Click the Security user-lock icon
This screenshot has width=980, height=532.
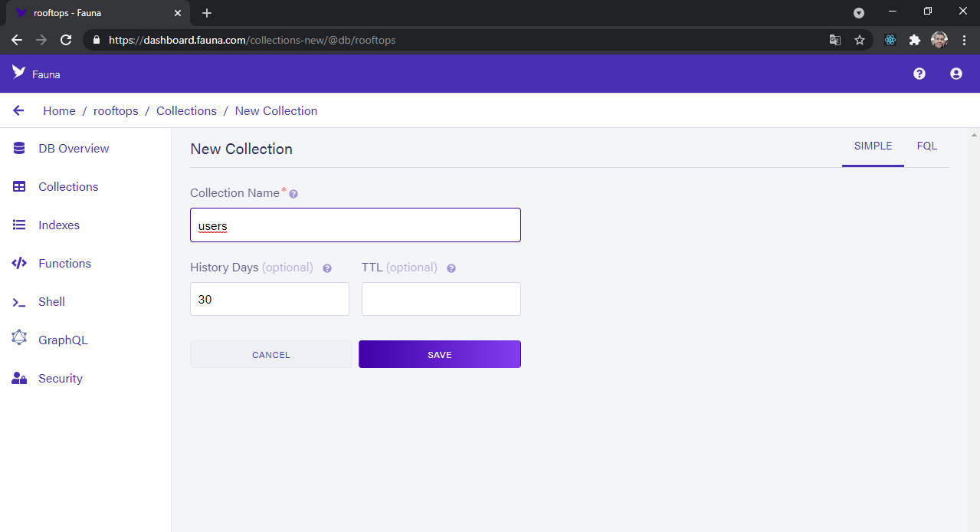(x=19, y=379)
